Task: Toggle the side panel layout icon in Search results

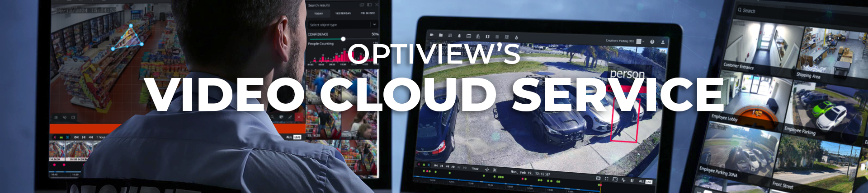Action: (x=369, y=5)
